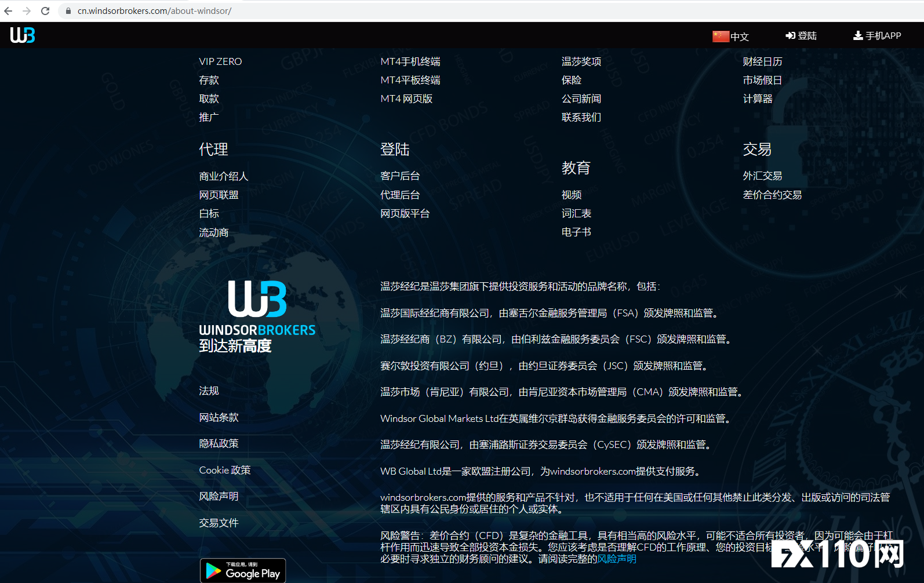The width and height of the screenshot is (924, 583).
Task: Open the 词汇表 glossary link
Action: click(x=576, y=213)
